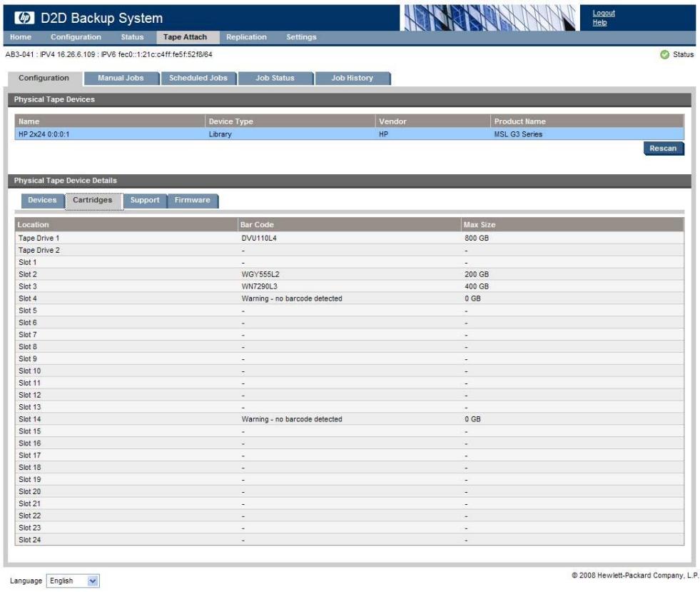Click the Bar Code column header

coord(350,225)
